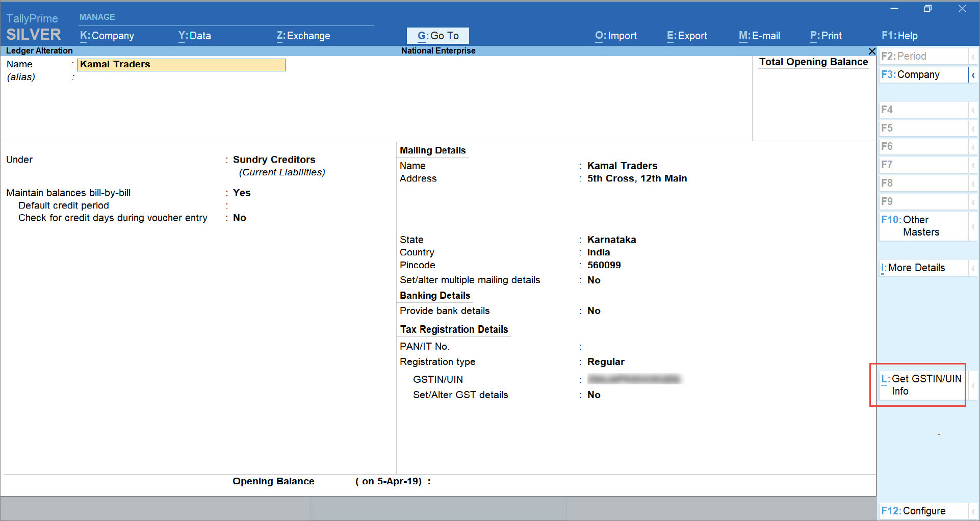Expand the arrow beside F10: Other Masters

pos(973,226)
